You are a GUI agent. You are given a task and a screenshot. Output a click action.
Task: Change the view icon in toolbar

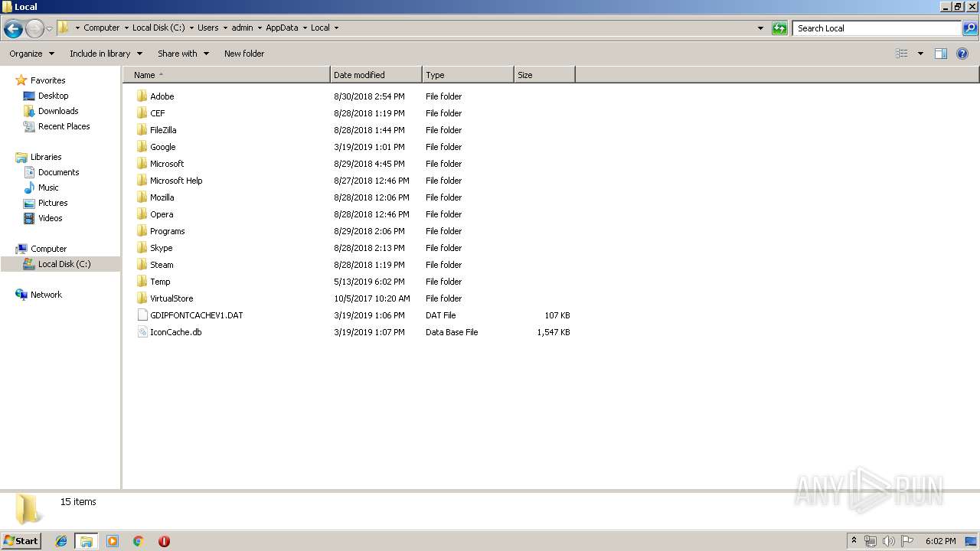point(902,54)
